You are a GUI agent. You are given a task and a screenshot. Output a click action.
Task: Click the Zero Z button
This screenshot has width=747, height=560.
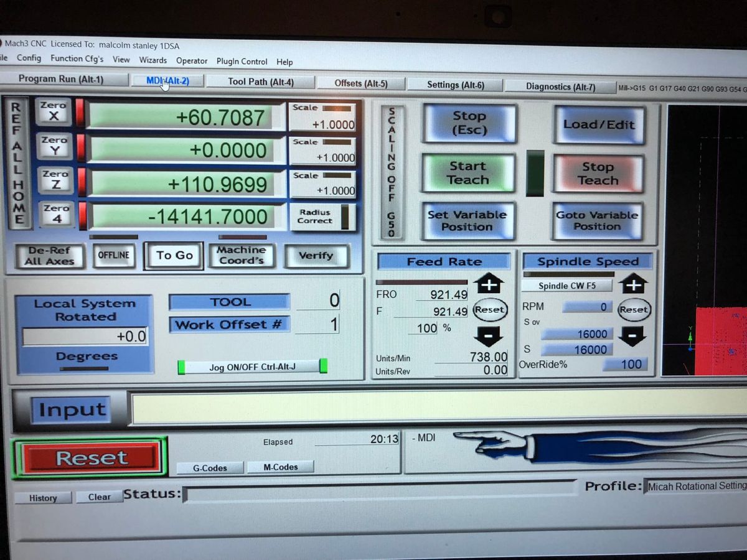(x=55, y=181)
